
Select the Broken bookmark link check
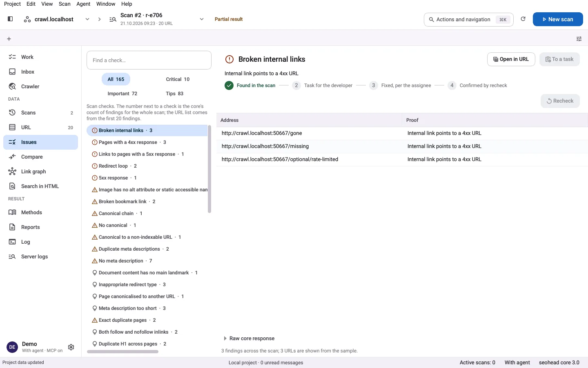(x=147, y=202)
